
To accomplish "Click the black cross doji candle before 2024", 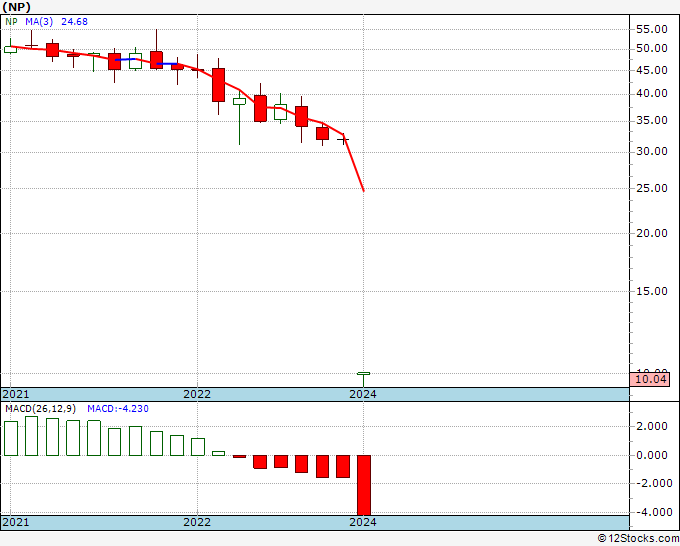I will click(x=343, y=140).
